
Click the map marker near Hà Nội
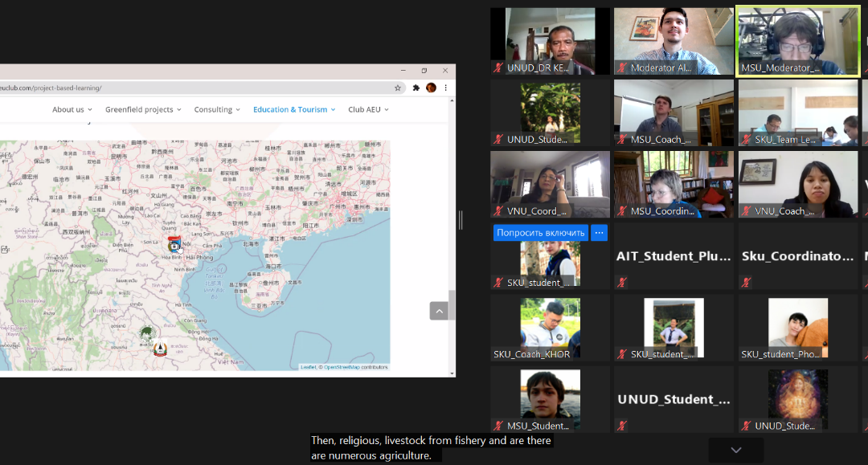174,245
